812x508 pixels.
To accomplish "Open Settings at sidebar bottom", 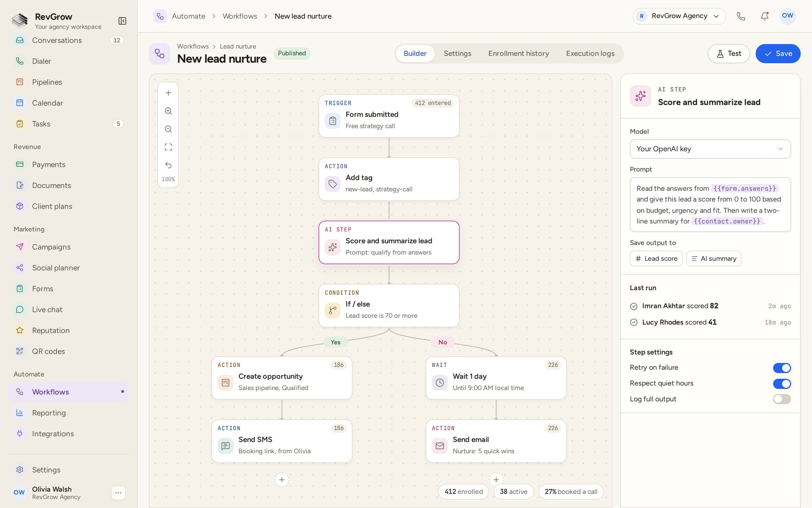I will (69, 470).
